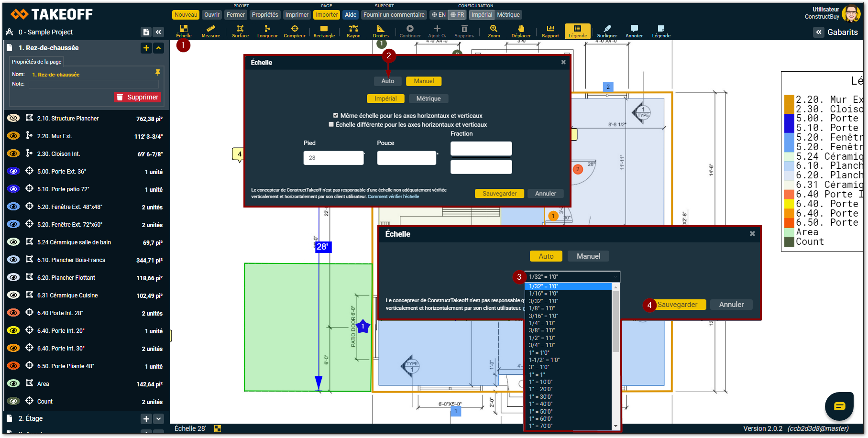This screenshot has width=868, height=438.
Task: Select the Measure tool
Action: point(211,31)
